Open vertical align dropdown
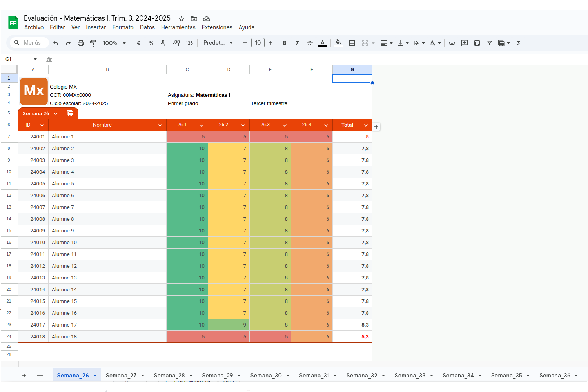This screenshot has width=588, height=392. pyautogui.click(x=403, y=43)
